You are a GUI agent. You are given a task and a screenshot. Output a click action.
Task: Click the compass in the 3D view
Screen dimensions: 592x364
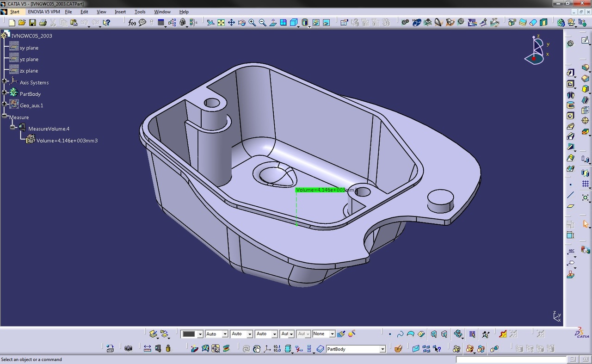536,50
